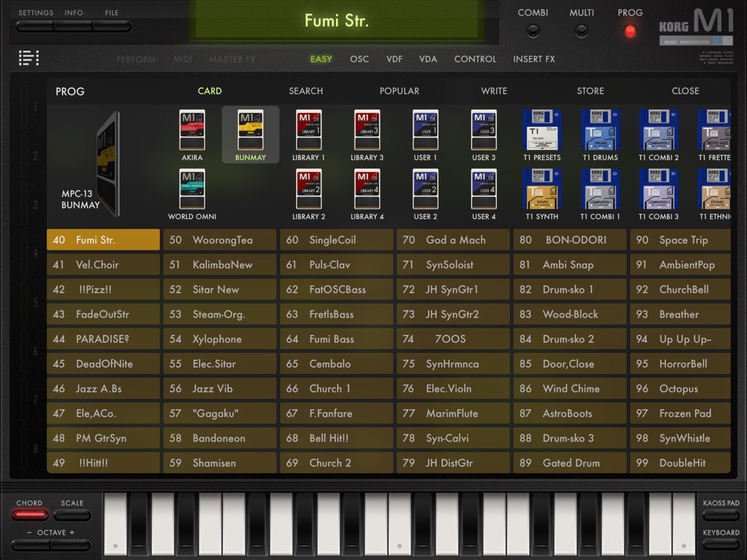The width and height of the screenshot is (747, 560).
Task: Open the INSERT FX page
Action: pos(534,59)
